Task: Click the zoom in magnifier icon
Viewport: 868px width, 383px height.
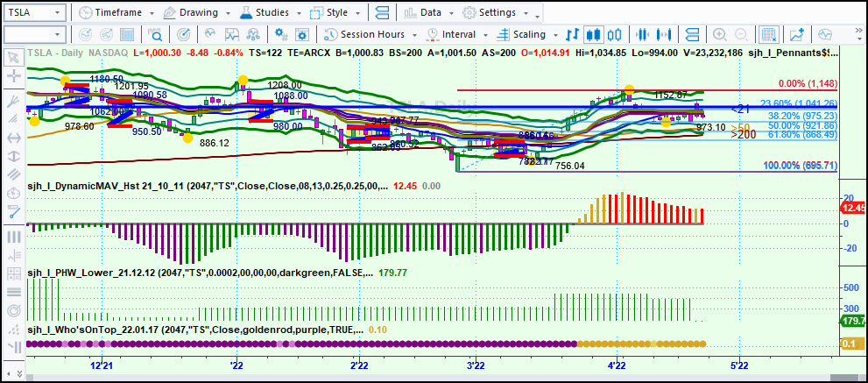Action: point(720,34)
